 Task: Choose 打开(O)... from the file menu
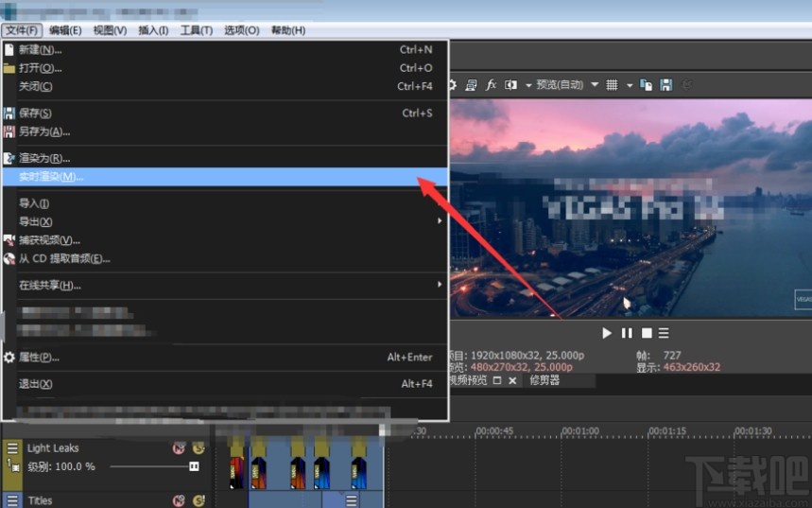[x=225, y=68]
